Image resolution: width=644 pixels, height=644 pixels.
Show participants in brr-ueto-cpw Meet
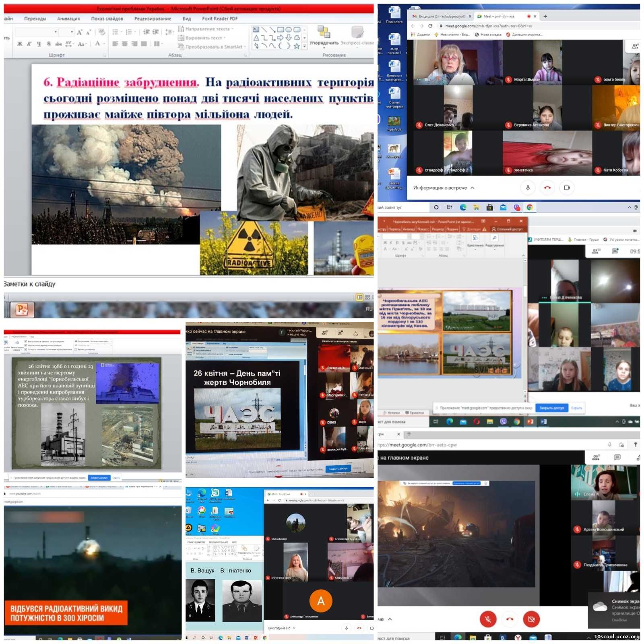click(596, 457)
